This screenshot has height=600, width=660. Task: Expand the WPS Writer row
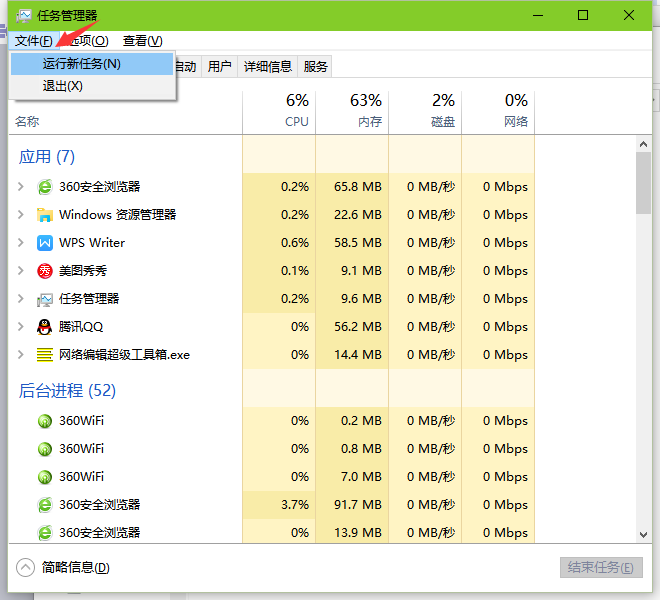click(x=20, y=243)
